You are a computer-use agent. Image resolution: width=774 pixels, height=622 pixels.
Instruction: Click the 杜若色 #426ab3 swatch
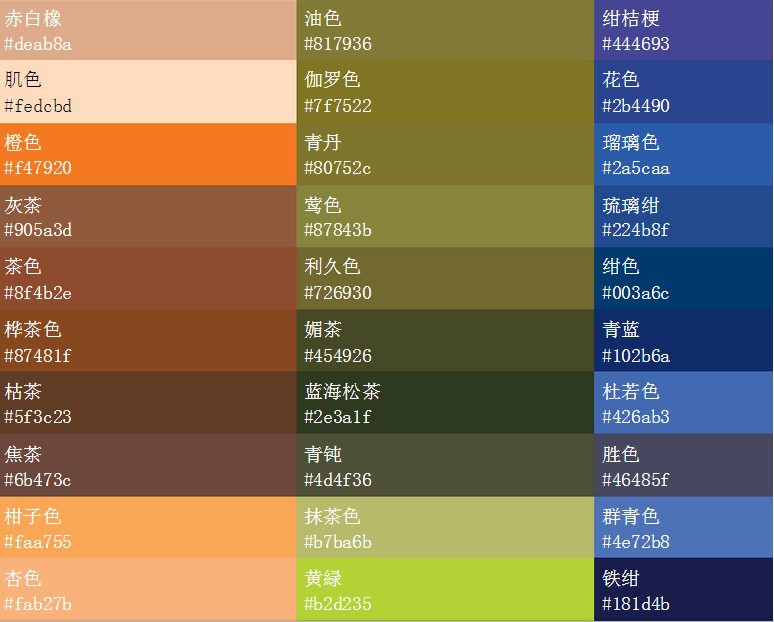pos(683,403)
